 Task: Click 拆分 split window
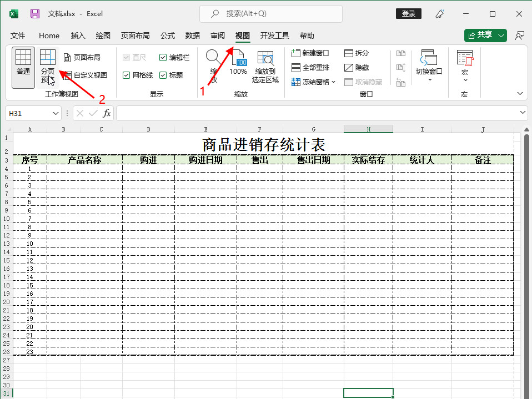click(357, 53)
